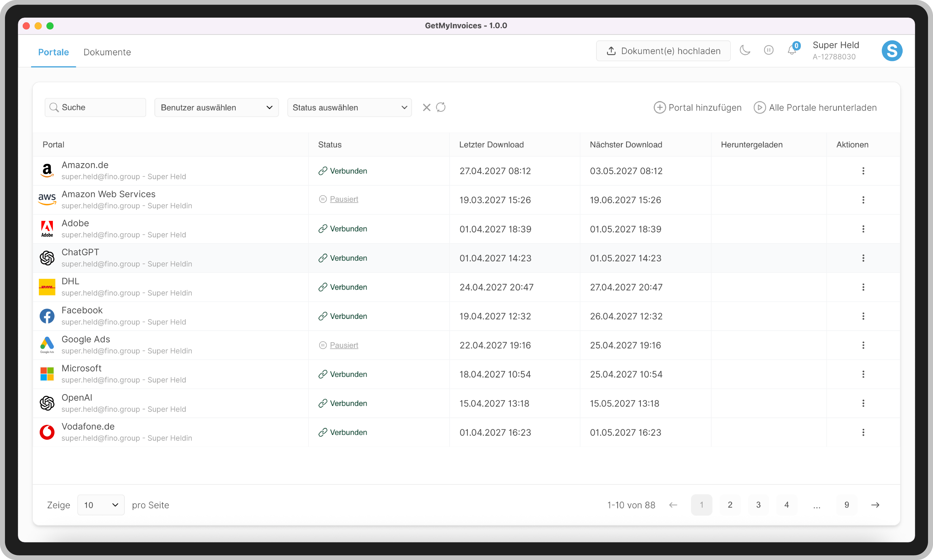Go to page 9

pyautogui.click(x=847, y=505)
